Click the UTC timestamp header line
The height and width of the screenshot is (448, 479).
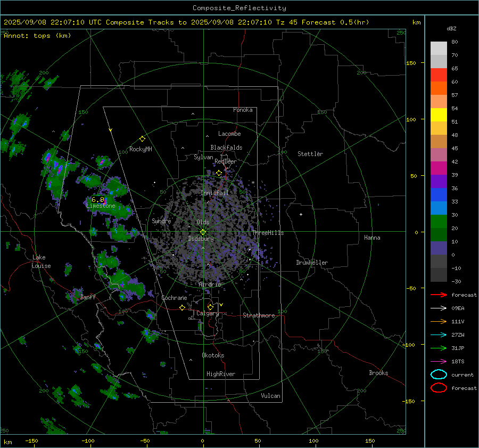click(186, 22)
